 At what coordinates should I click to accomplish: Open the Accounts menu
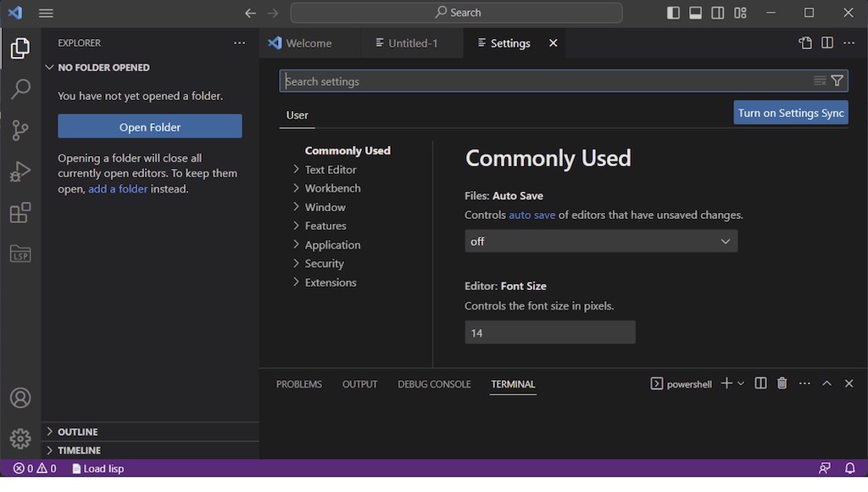pos(20,398)
